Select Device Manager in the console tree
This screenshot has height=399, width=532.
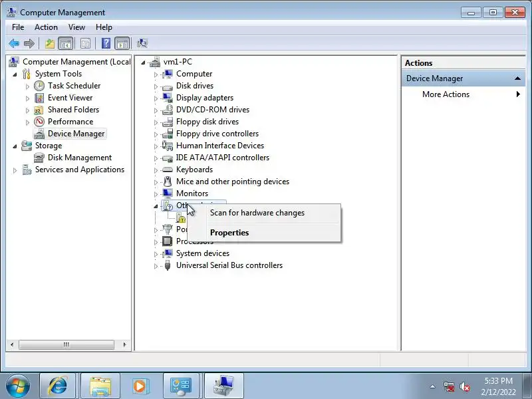click(76, 134)
